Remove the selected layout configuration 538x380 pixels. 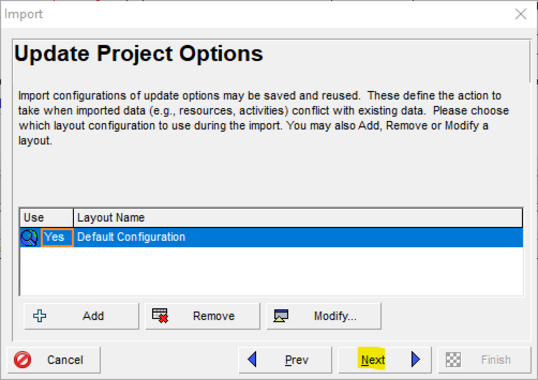pos(202,316)
